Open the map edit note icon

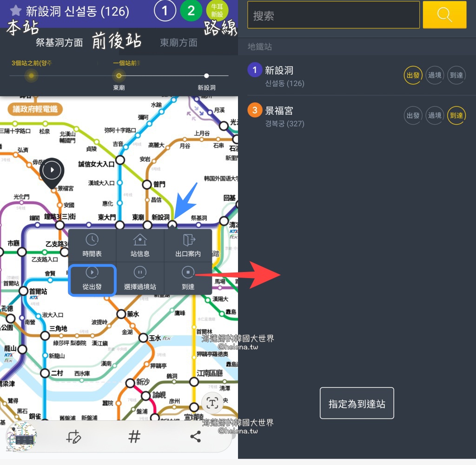click(x=73, y=437)
